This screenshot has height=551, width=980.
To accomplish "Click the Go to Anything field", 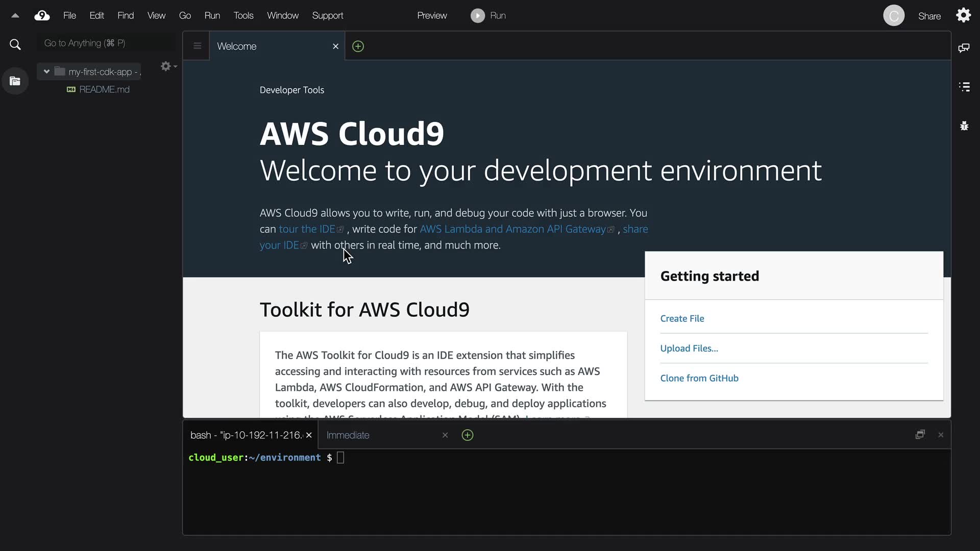I will (x=105, y=43).
